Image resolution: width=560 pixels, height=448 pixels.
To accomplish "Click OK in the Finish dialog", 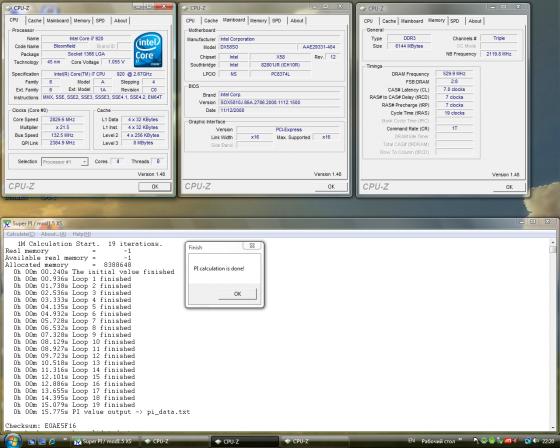I will coord(237,294).
